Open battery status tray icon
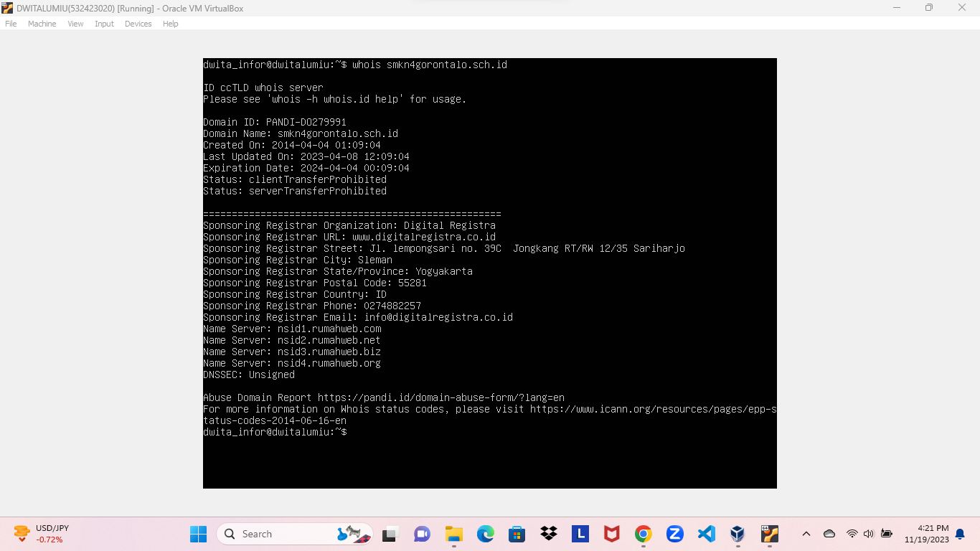Viewport: 980px width, 551px height. tap(887, 534)
